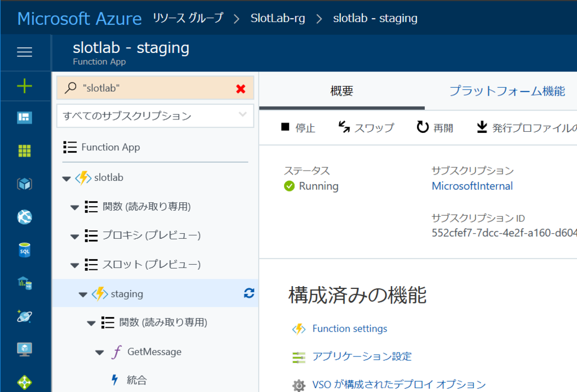Open Virtual machines monitor icon
Image resolution: width=577 pixels, height=392 pixels.
24,349
